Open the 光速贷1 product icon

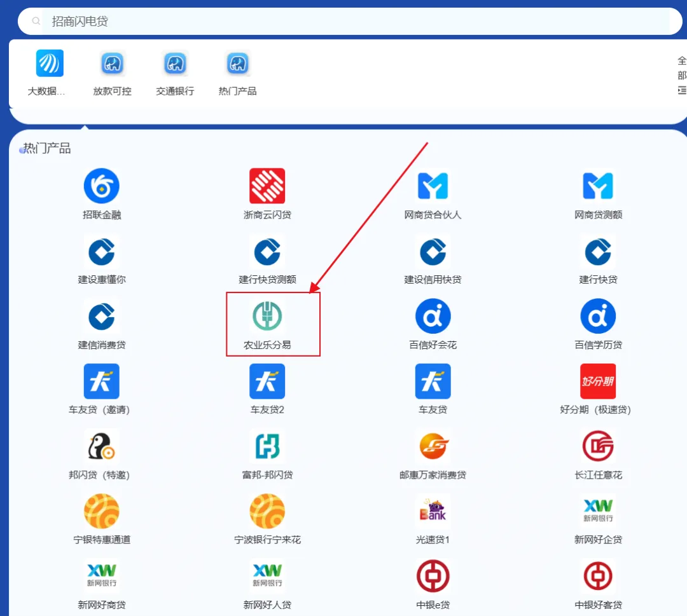433,510
